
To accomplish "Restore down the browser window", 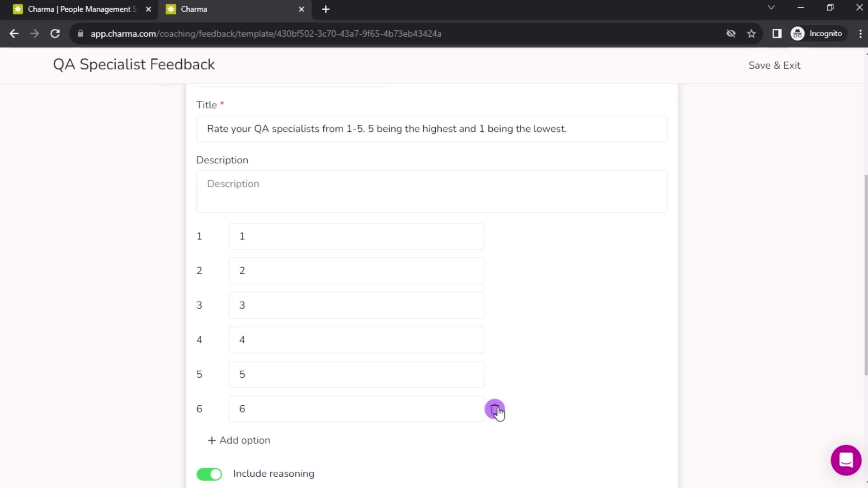I will pos(830,8).
